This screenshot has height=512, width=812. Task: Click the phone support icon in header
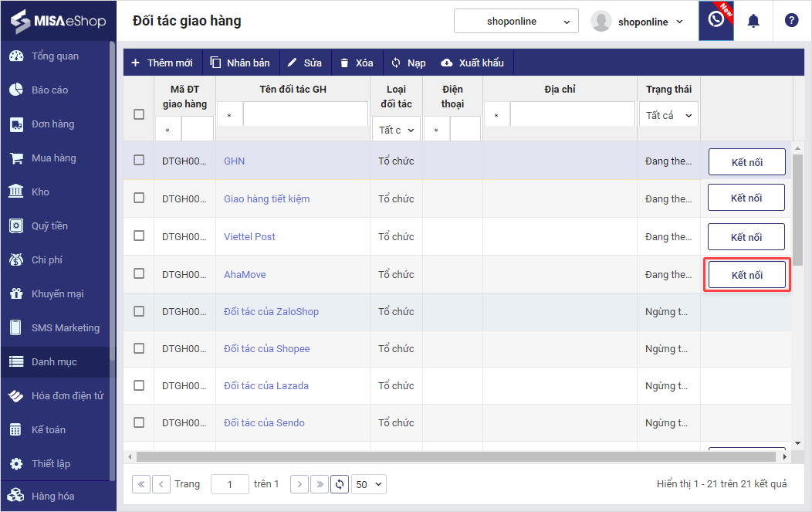[716, 21]
